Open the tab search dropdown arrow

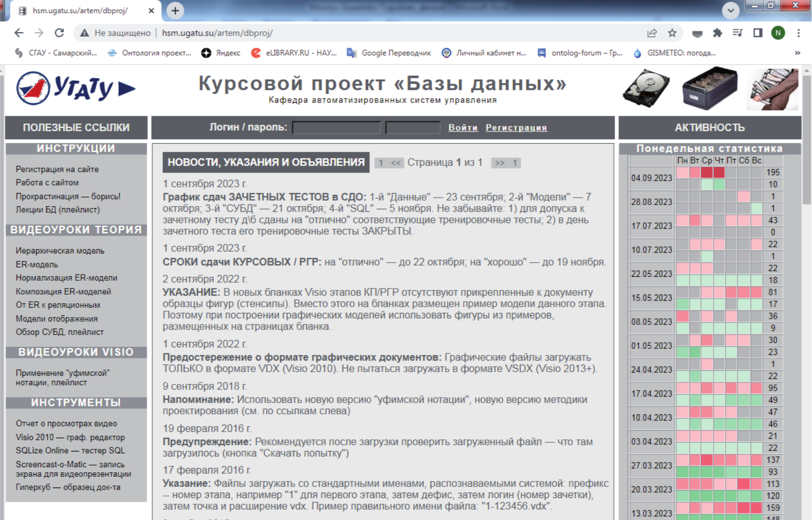click(730, 11)
